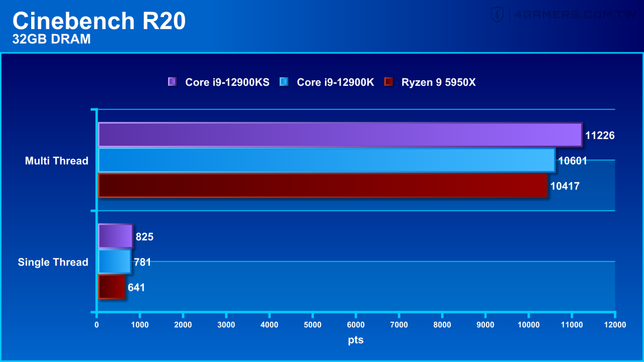This screenshot has width=644, height=362.
Task: Select the red Single Thread bar
Action: [111, 287]
